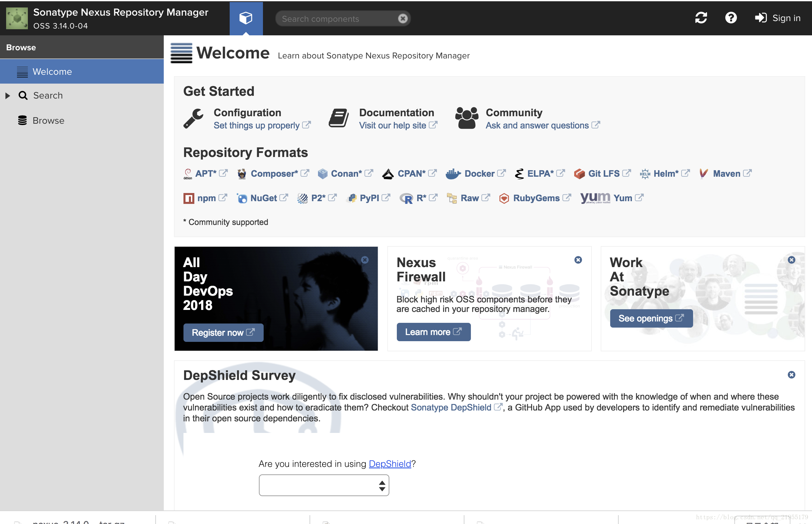Image resolution: width=812 pixels, height=524 pixels.
Task: Open the help question mark icon
Action: click(731, 18)
